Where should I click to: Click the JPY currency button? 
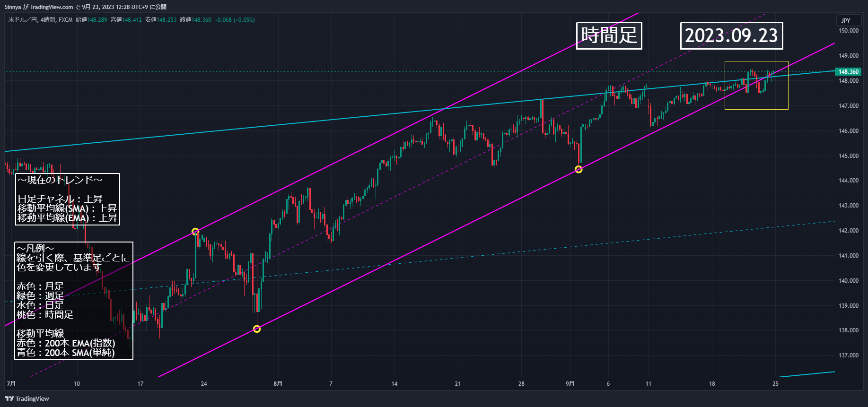pos(849,20)
